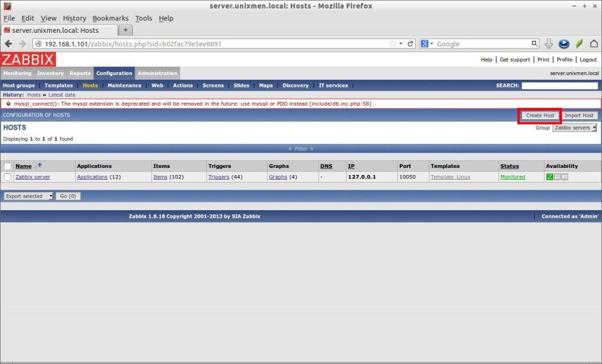Tick the select-all hosts checkbox in header
Image resolution: width=602 pixels, height=364 pixels.
[8, 166]
